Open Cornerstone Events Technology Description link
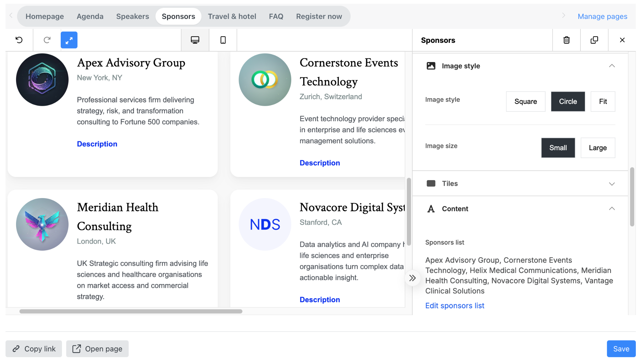Image resolution: width=644 pixels, height=364 pixels. click(319, 163)
